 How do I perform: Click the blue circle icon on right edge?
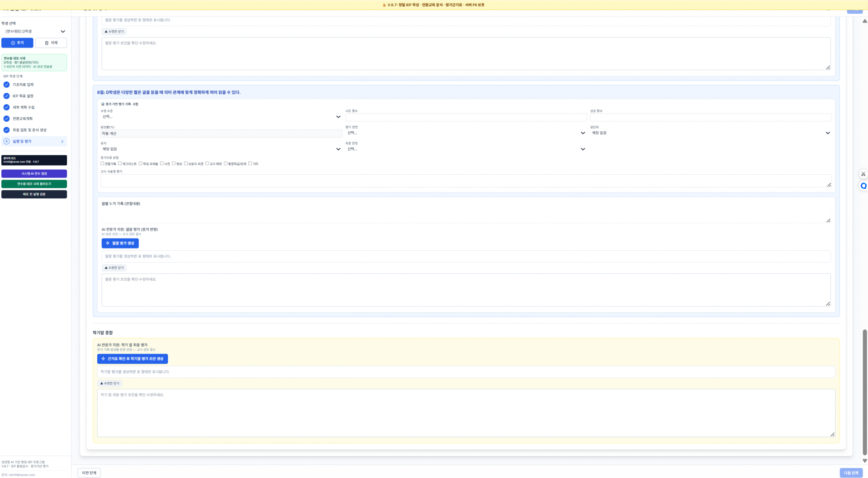863,186
